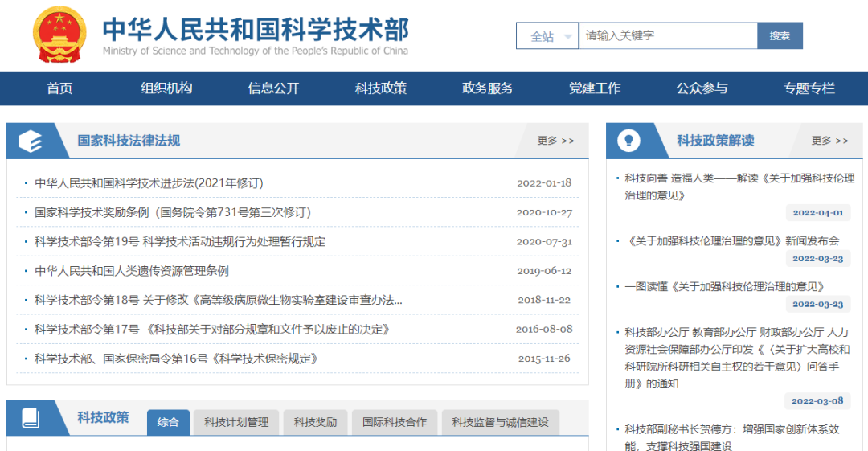The width and height of the screenshot is (868, 451).
Task: Select the 科技计划管理 tab
Action: 236,422
